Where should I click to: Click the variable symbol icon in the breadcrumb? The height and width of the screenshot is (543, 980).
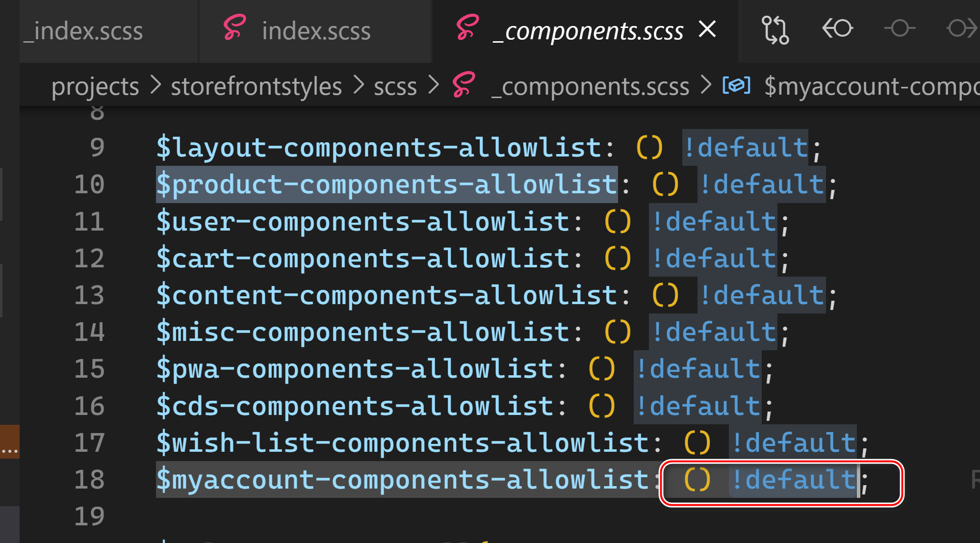pyautogui.click(x=736, y=85)
